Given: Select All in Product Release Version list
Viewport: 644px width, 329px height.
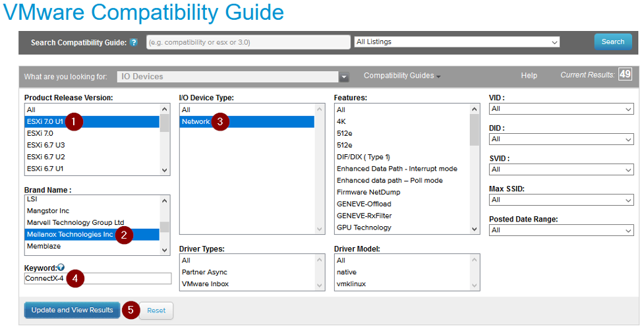Looking at the screenshot, I should point(92,109).
